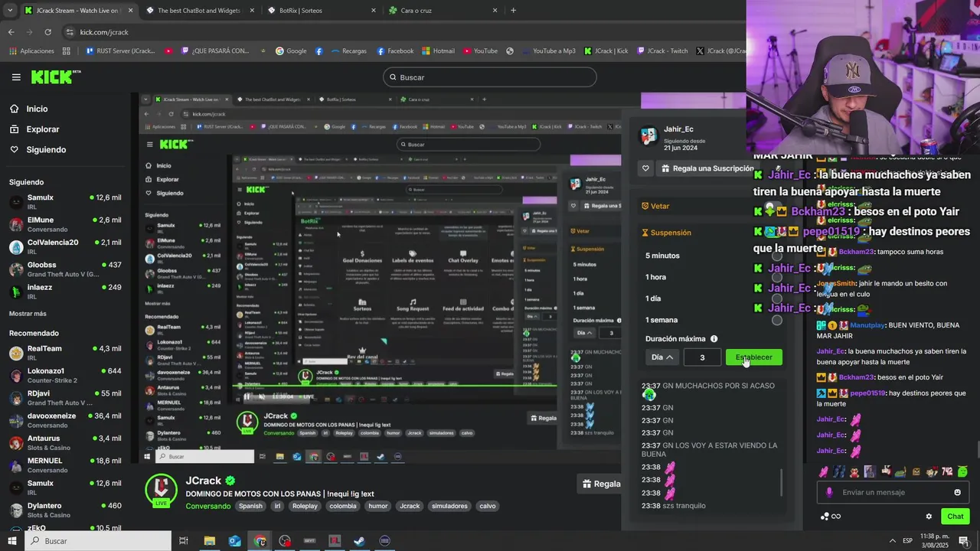Switch to the Cara o cruz tab
The height and width of the screenshot is (551, 980).
tap(442, 11)
